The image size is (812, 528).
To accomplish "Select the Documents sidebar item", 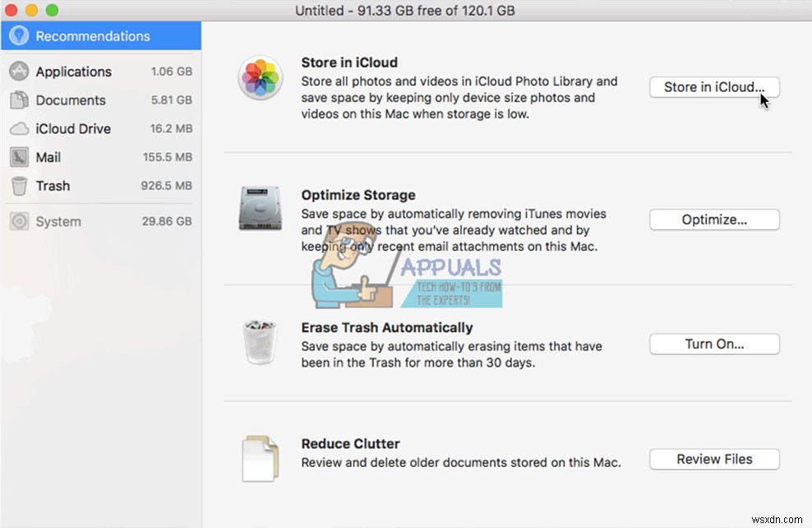I will tap(69, 100).
